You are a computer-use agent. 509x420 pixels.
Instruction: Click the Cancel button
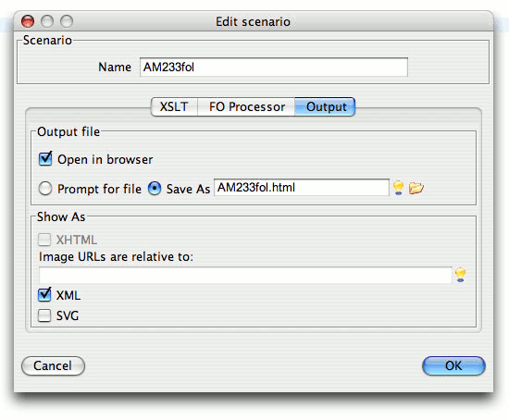[x=53, y=365]
